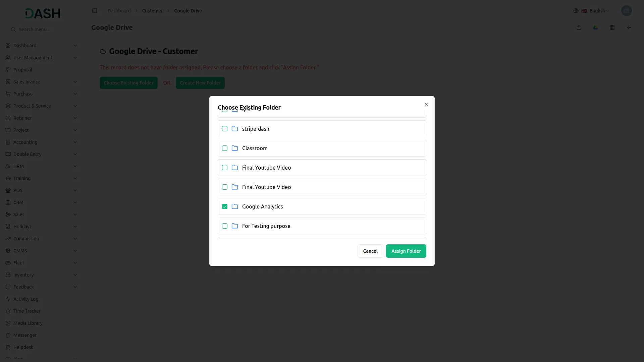This screenshot has height=362, width=644.
Task: Click the upload icon near the top right
Action: pos(579,27)
